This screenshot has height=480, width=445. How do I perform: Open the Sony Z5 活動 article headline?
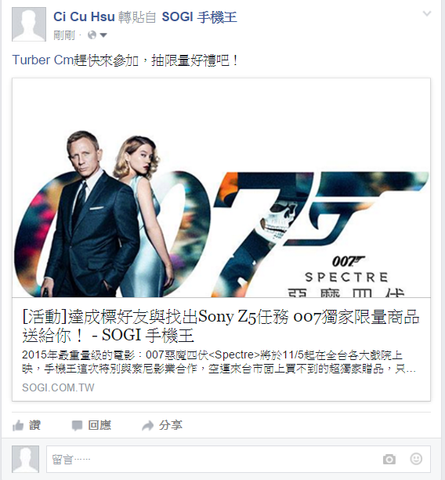[220, 326]
